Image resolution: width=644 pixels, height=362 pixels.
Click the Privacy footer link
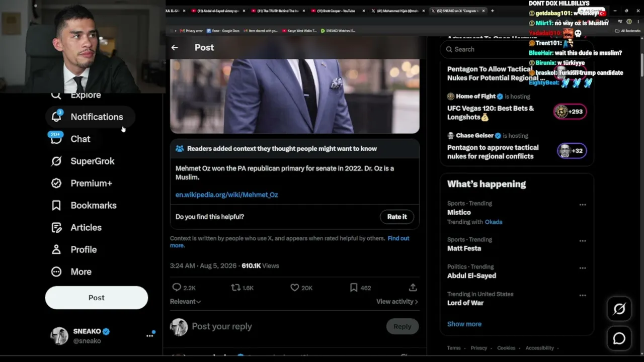[x=479, y=348]
